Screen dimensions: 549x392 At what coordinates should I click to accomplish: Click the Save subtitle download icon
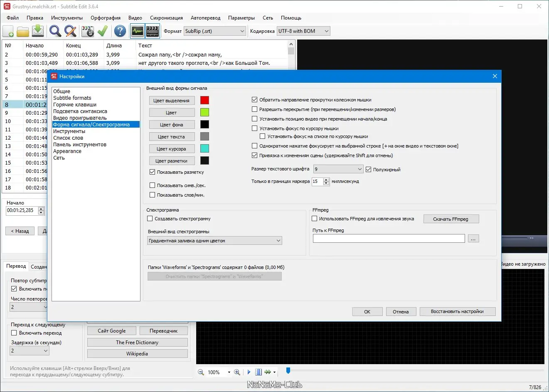(x=38, y=31)
